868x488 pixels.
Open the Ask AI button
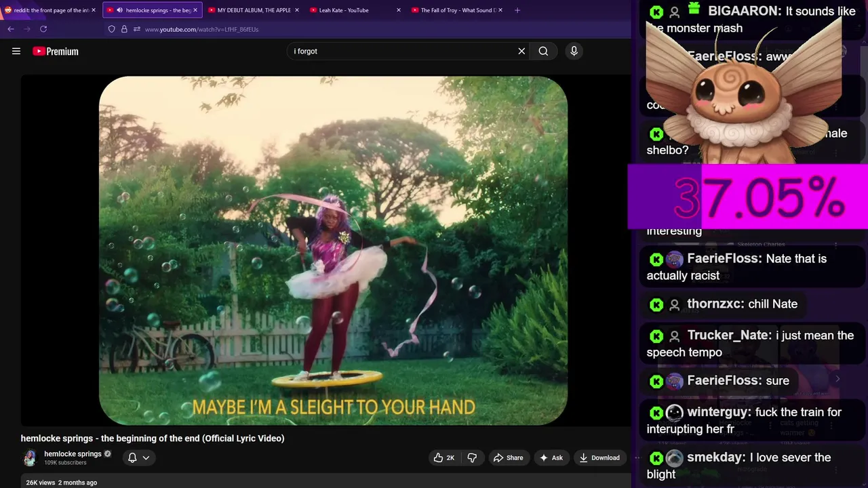pyautogui.click(x=551, y=457)
